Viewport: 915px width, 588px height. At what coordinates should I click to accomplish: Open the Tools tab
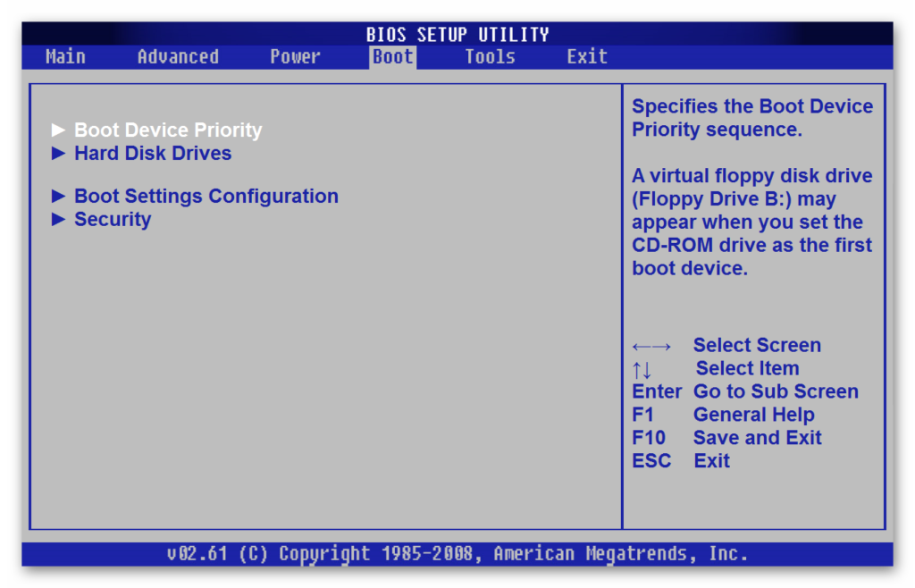coord(490,57)
